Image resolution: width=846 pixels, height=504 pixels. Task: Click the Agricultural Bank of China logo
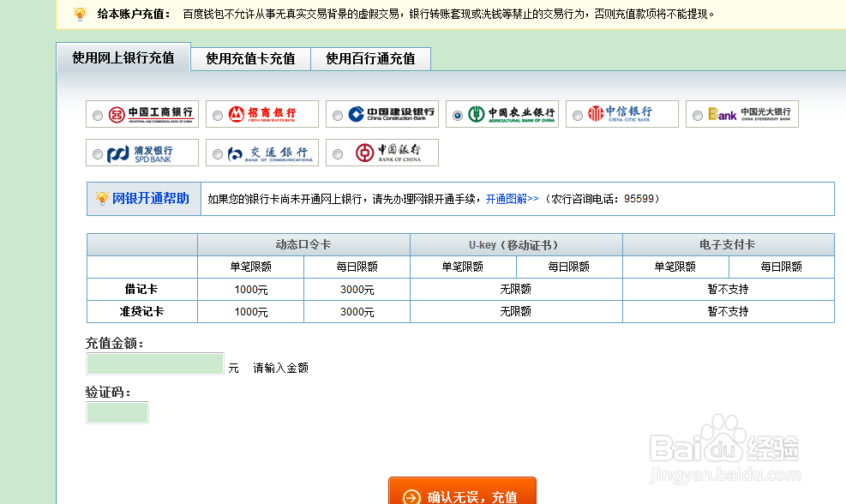click(x=512, y=114)
